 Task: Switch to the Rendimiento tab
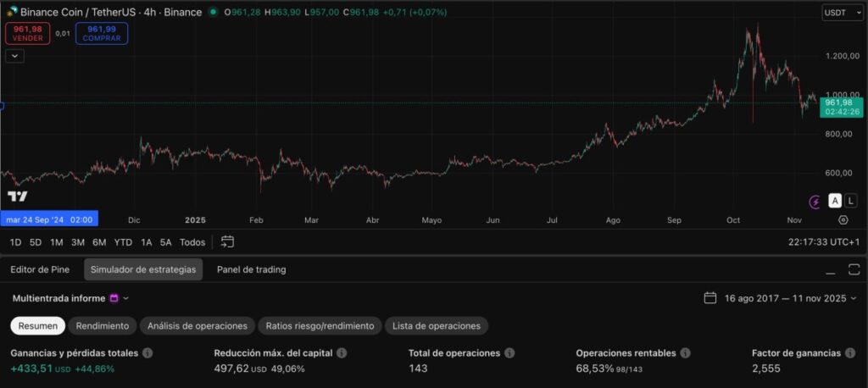[103, 326]
